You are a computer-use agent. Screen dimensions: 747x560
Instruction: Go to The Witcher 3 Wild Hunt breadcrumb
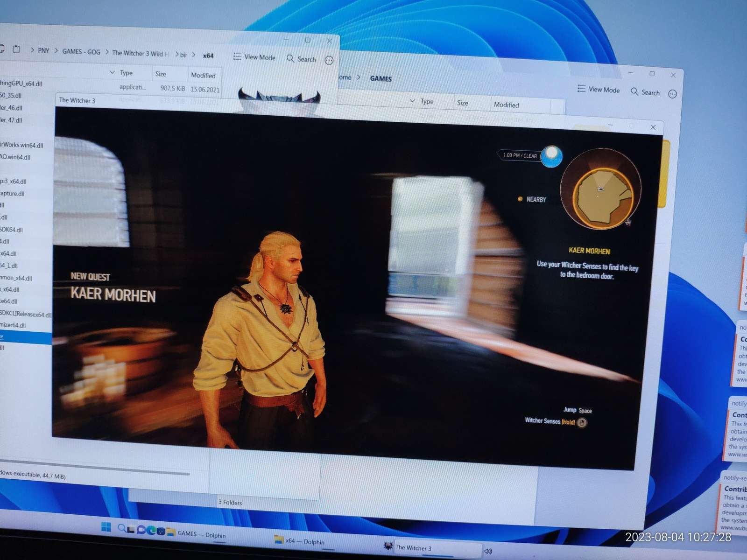coord(141,53)
